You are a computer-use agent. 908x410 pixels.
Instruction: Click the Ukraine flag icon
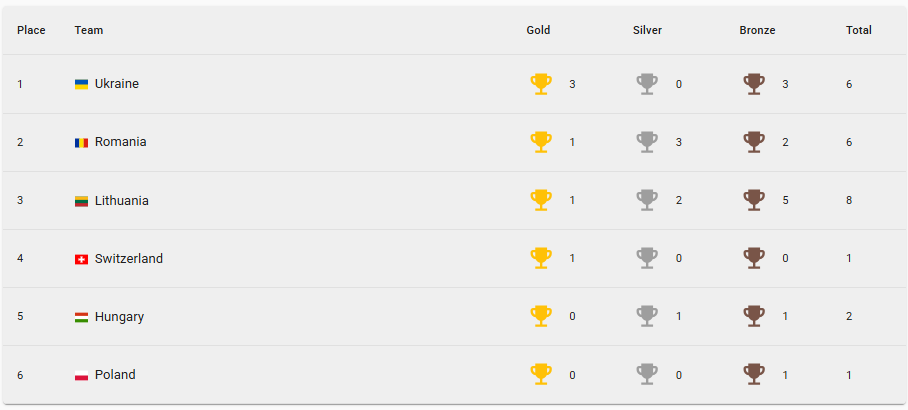tap(81, 84)
